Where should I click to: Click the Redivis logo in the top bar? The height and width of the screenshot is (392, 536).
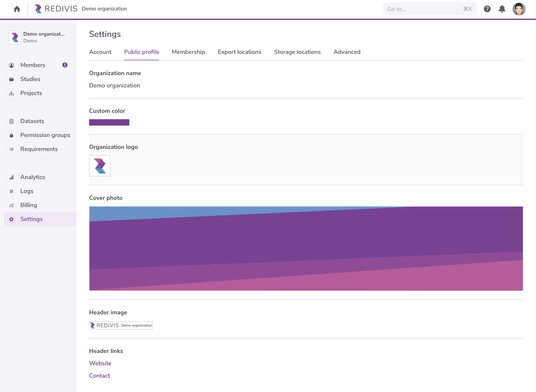coord(56,9)
